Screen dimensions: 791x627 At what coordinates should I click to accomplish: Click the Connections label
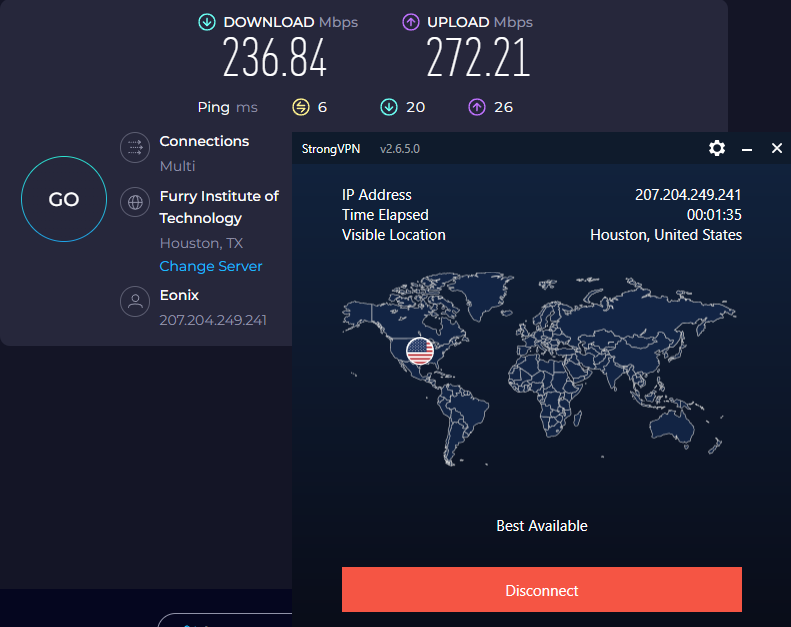point(204,141)
